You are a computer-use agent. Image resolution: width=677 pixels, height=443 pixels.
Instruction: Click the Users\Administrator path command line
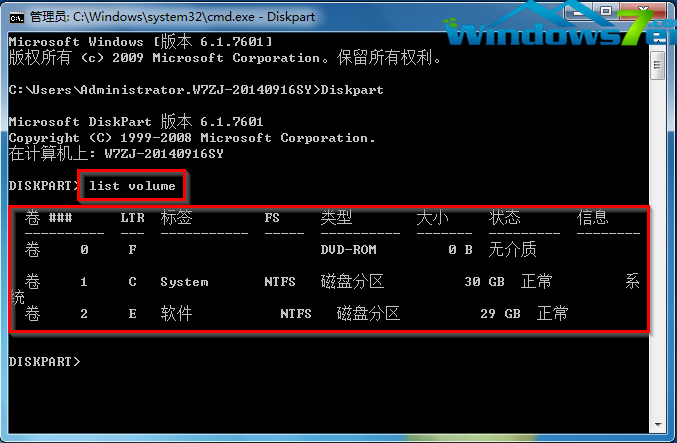(x=196, y=90)
